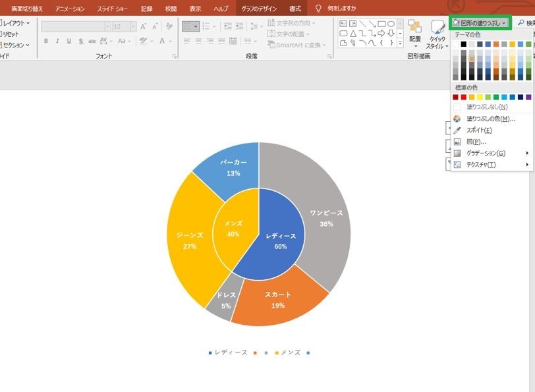Open 塗りつぶしの色 more colors dialog
Image resolution: width=535 pixels, height=392 pixels.
click(x=492, y=119)
